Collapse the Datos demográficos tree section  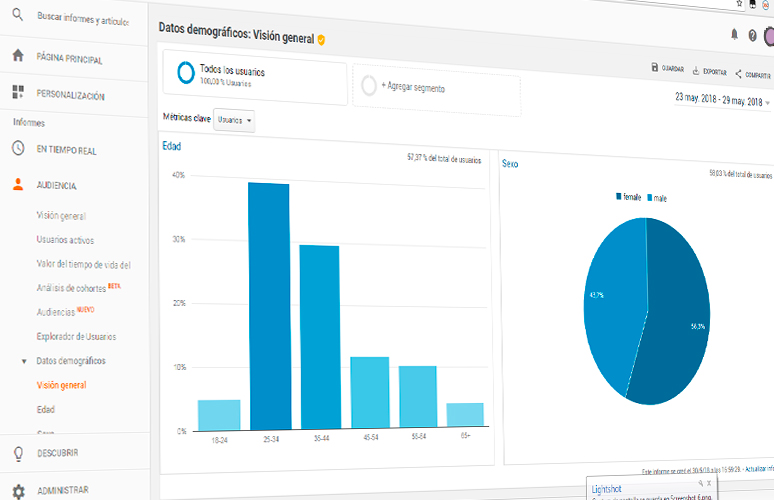coord(24,361)
